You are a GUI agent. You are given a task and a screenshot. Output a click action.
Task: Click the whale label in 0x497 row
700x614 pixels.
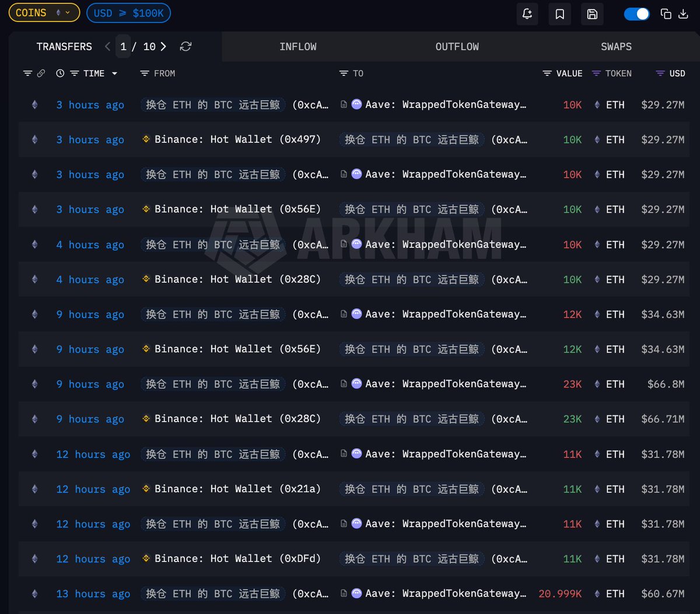tap(412, 139)
